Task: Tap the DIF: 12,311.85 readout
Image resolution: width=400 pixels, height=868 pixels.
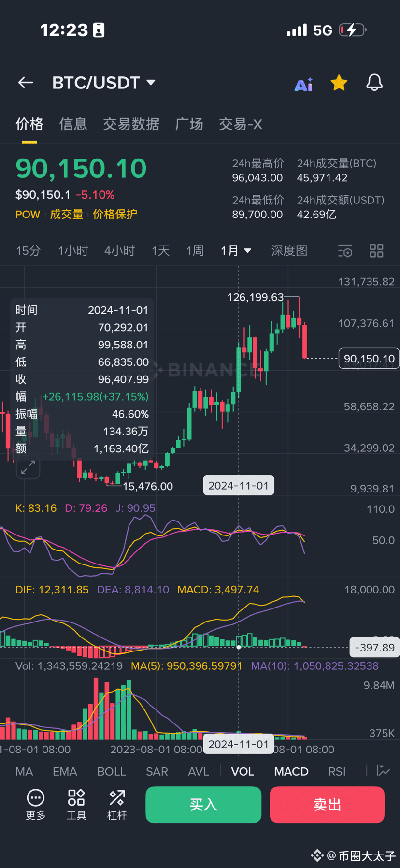Action: pyautogui.click(x=52, y=590)
